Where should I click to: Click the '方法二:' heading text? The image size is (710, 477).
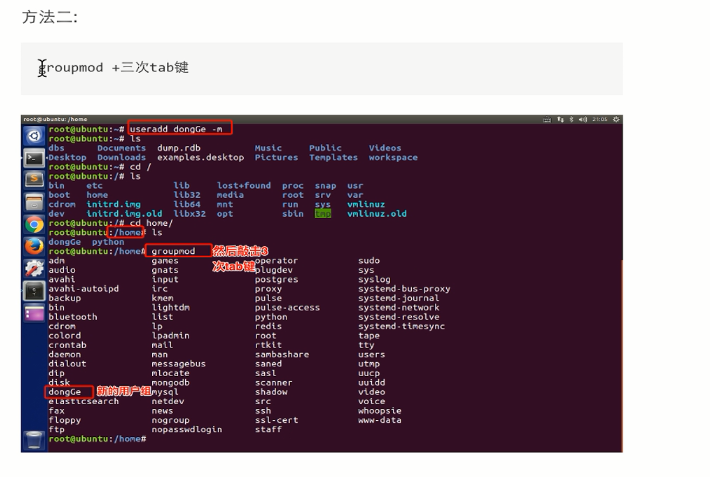(x=50, y=17)
